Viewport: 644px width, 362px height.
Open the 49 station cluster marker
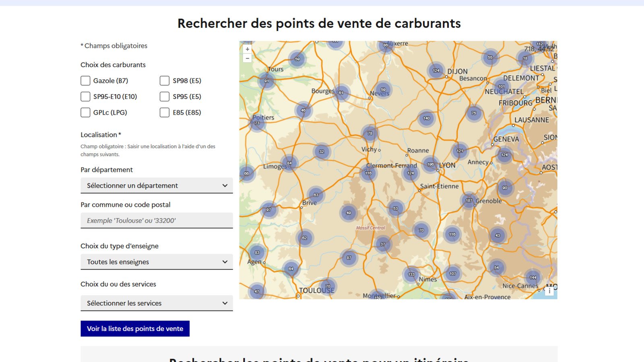[x=349, y=213]
